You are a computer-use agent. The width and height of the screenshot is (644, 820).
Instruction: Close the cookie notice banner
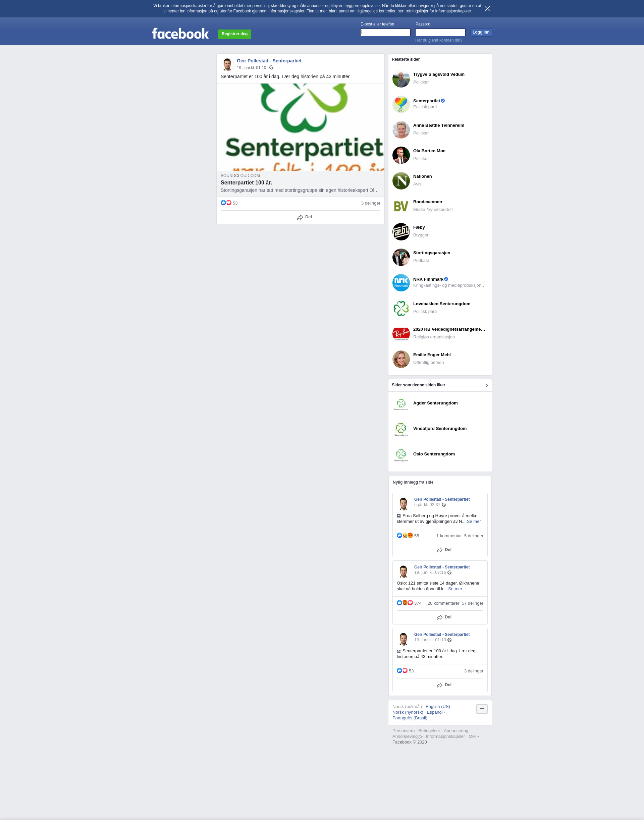click(487, 9)
